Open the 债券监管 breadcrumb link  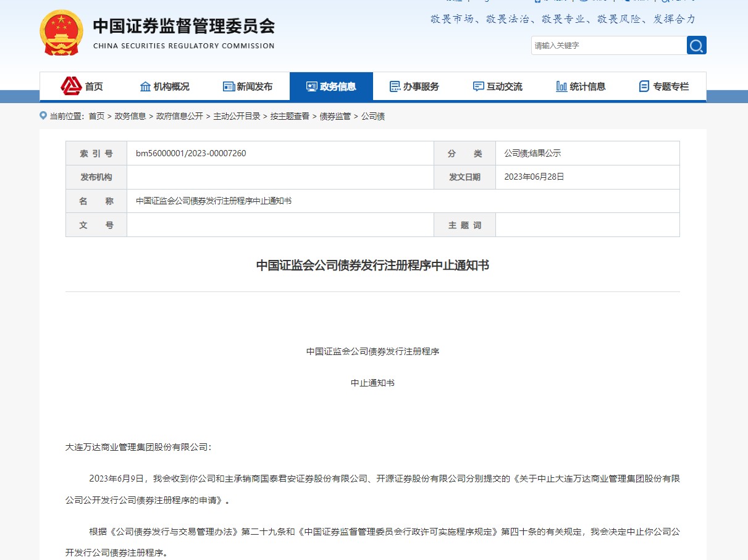click(335, 116)
